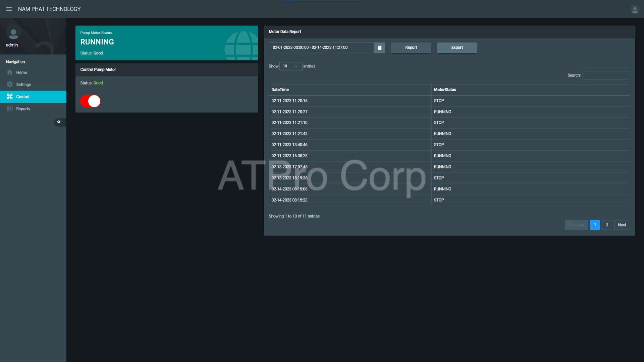The image size is (644, 362).
Task: Collapse sidebar with double chevron arrow
Action: [59, 122]
